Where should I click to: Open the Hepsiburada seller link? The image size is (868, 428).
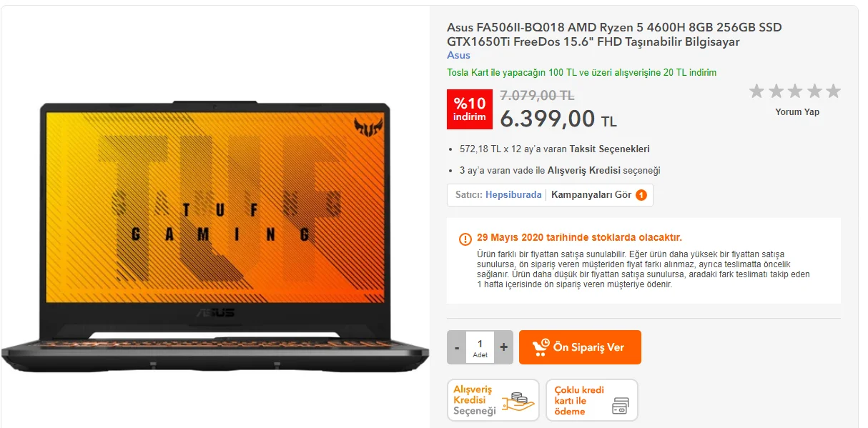[513, 194]
